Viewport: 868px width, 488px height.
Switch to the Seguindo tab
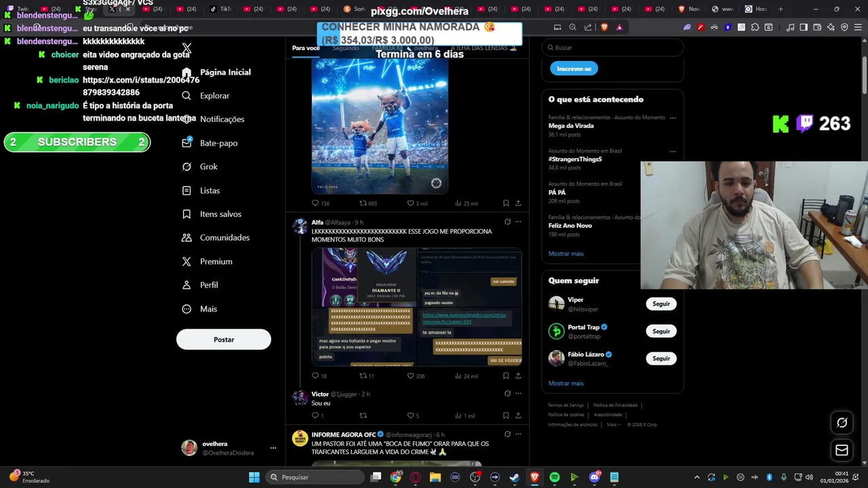pyautogui.click(x=346, y=48)
